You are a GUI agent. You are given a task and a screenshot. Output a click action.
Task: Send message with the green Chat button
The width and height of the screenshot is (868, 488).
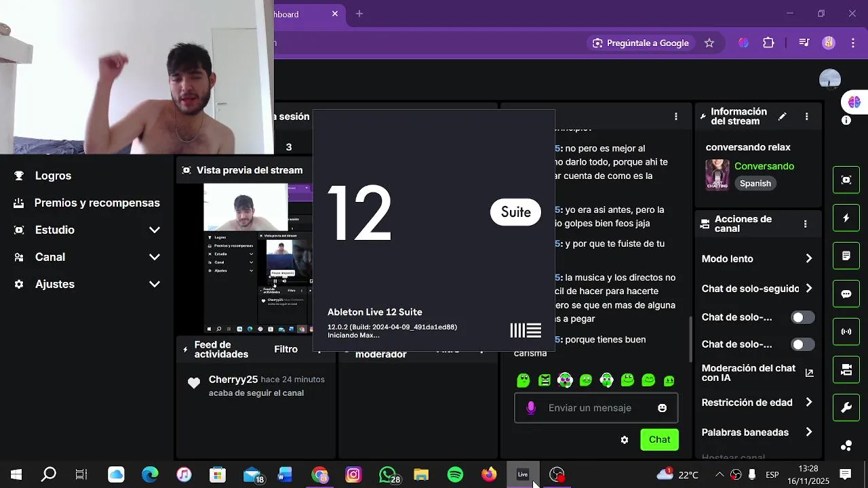(x=659, y=440)
